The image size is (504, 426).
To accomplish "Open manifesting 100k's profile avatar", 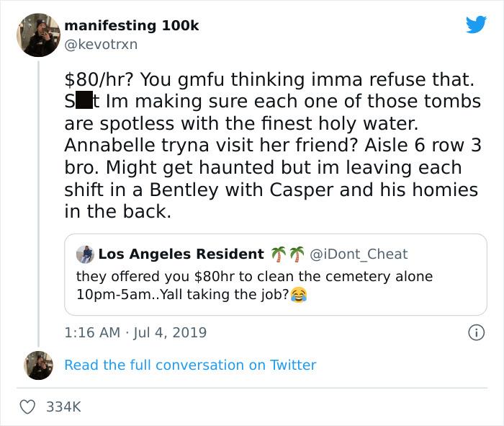I will [x=37, y=35].
